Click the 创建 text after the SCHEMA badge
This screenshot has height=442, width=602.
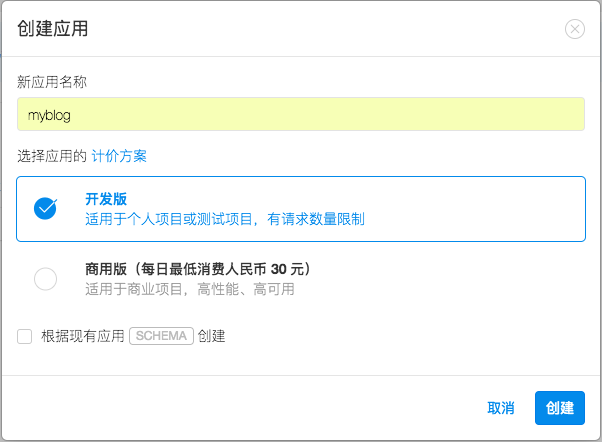click(x=211, y=336)
